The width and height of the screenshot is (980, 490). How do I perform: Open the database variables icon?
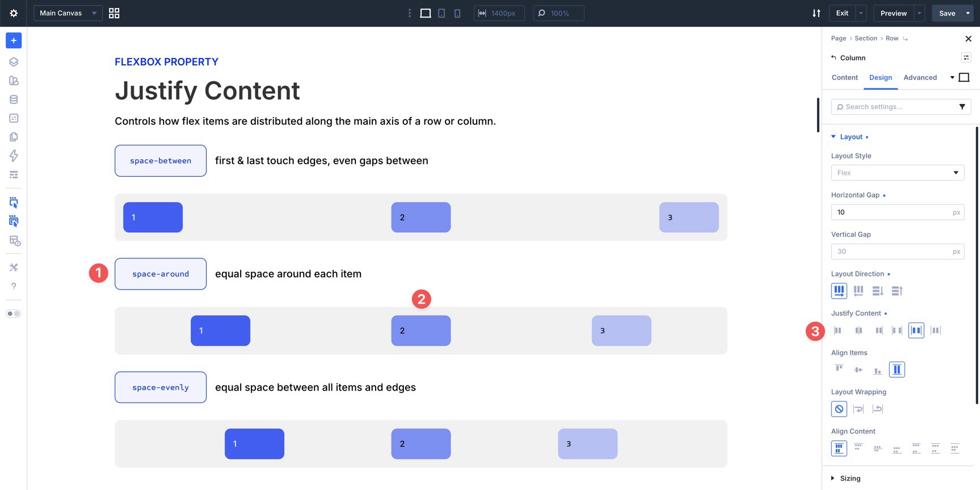(x=14, y=99)
